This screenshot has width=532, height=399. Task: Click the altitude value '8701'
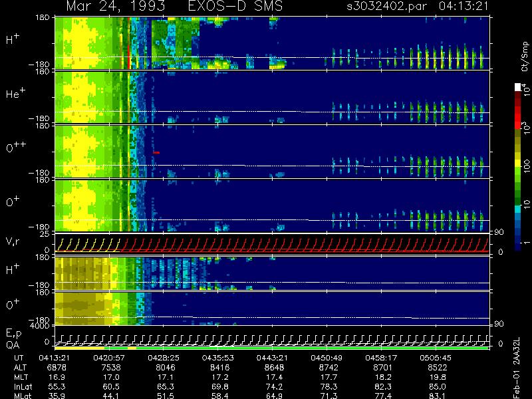click(x=383, y=368)
